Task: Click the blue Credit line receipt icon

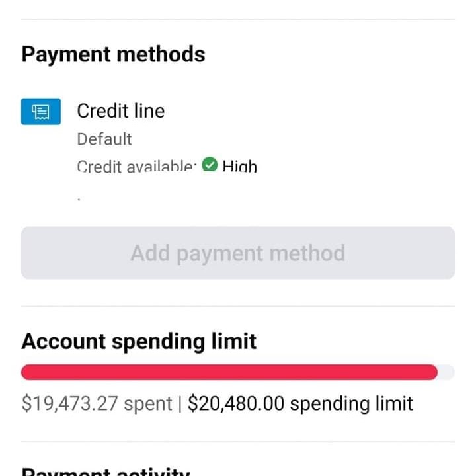Action: pos(41,111)
